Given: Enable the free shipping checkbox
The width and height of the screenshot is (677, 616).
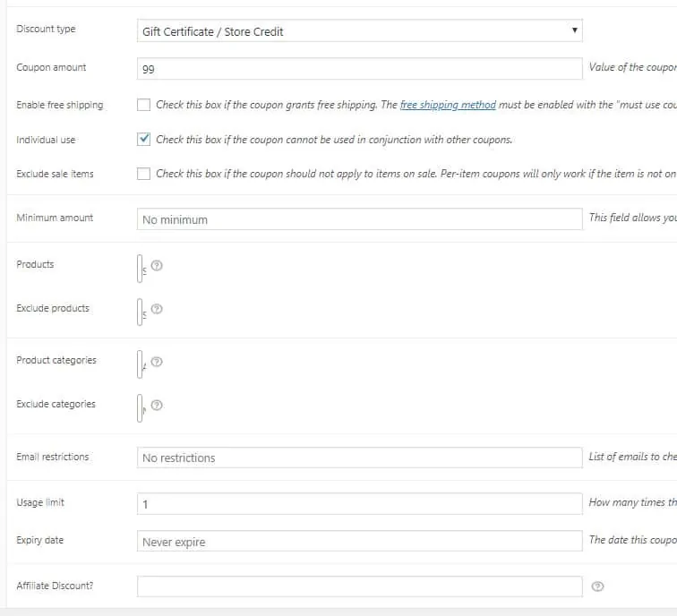Looking at the screenshot, I should tap(144, 105).
